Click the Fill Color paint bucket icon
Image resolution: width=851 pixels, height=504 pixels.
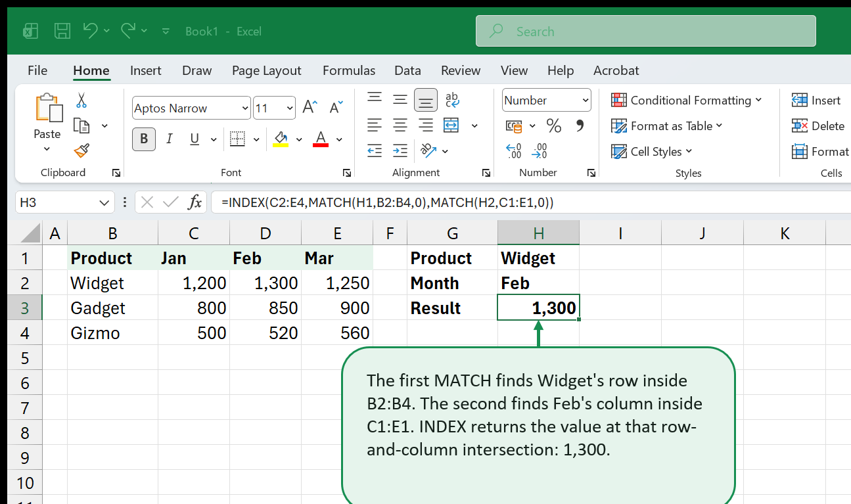[281, 139]
